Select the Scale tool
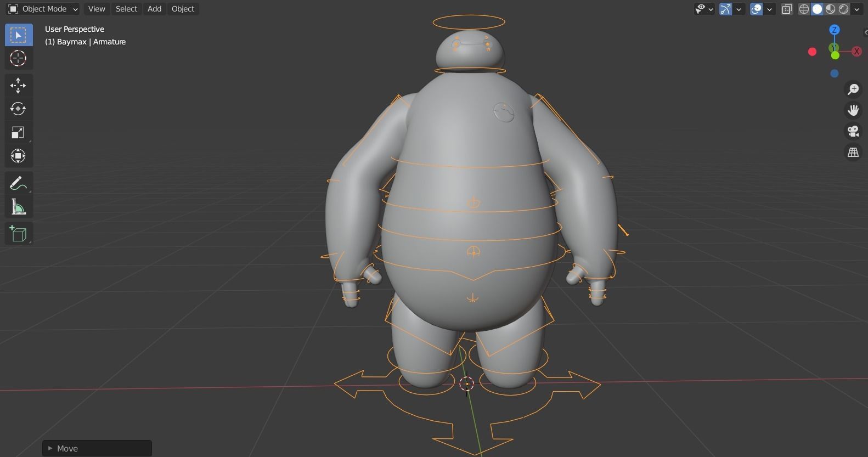868x457 pixels. click(19, 132)
